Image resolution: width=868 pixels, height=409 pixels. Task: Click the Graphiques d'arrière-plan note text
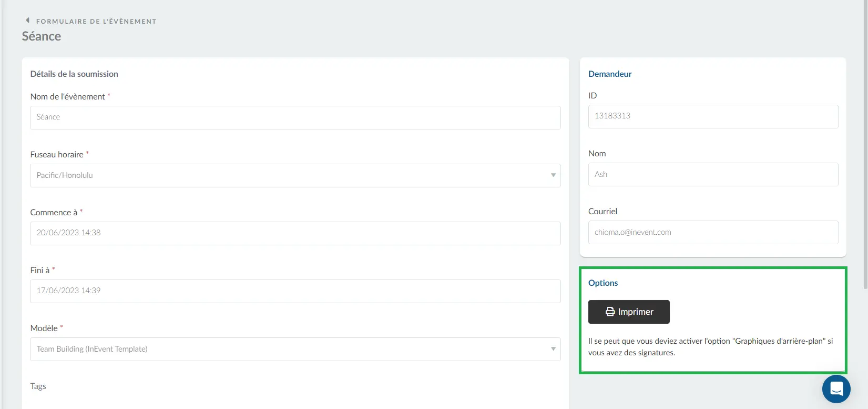click(x=711, y=347)
